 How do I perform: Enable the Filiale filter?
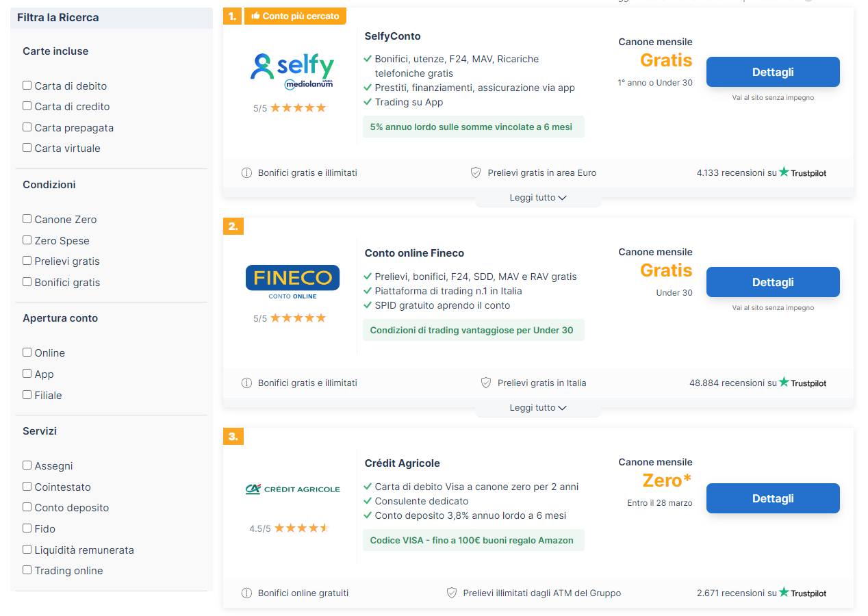point(27,395)
